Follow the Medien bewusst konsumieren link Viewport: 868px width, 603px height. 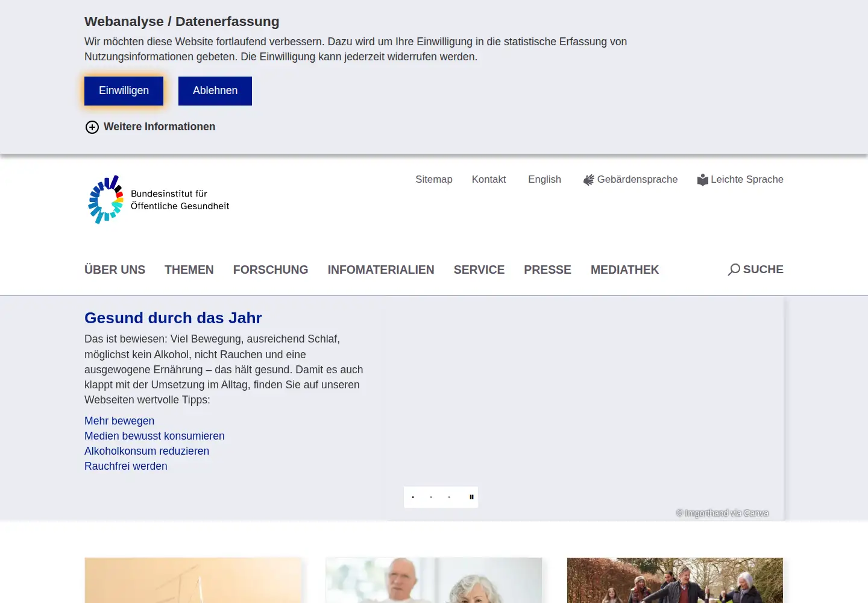(x=154, y=436)
